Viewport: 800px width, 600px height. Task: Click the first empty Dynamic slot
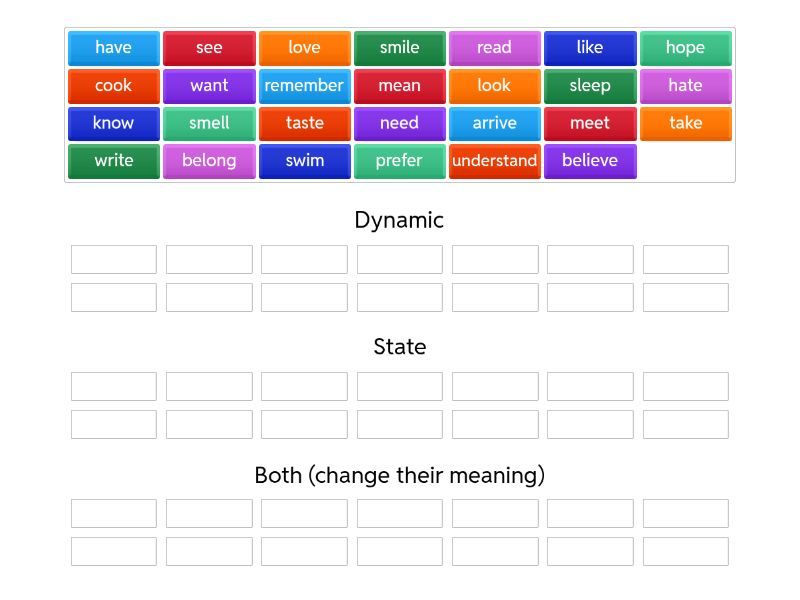114,260
